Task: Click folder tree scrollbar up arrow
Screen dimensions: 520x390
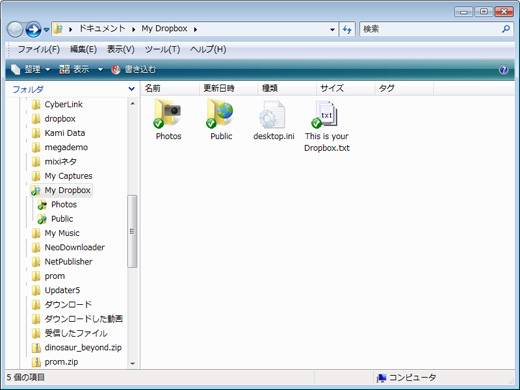Action: click(132, 104)
